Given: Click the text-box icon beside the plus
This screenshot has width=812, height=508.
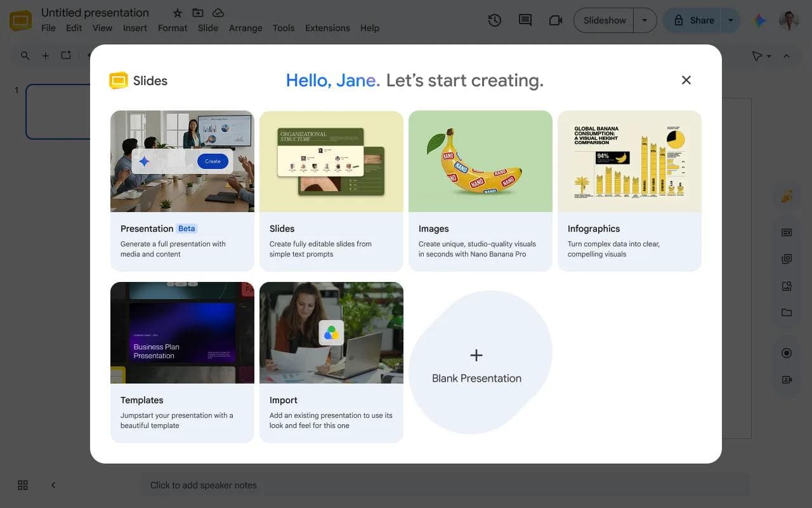Looking at the screenshot, I should point(66,55).
